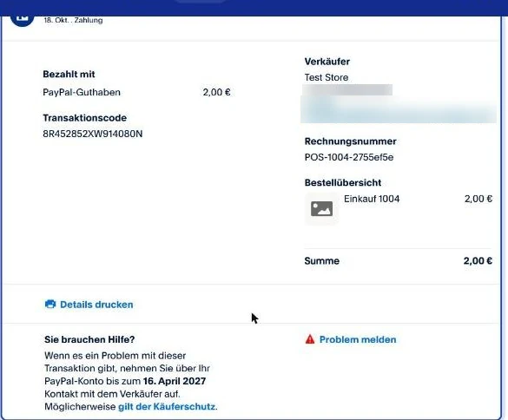Click the Sie brauchen Hilfe? heading

coord(89,339)
